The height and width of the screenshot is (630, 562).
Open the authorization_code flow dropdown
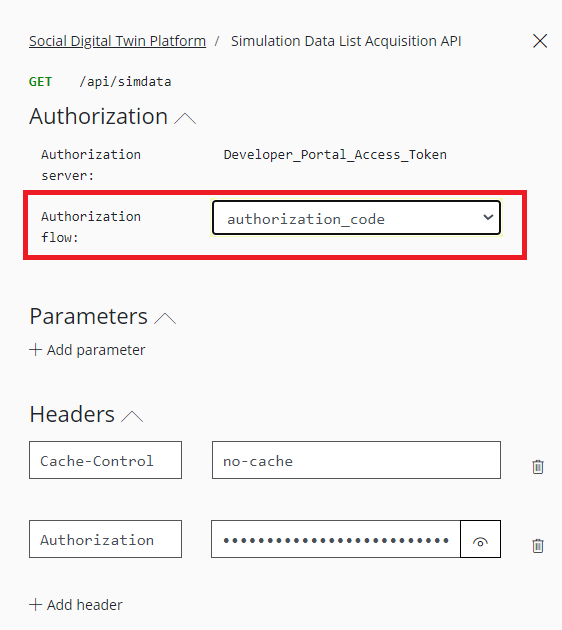click(356, 218)
